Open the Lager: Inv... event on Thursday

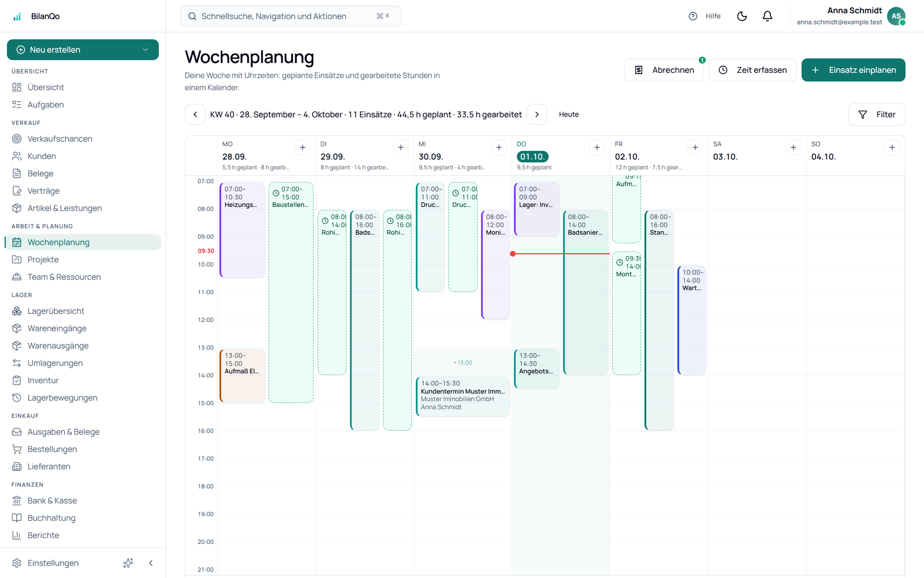pyautogui.click(x=537, y=209)
